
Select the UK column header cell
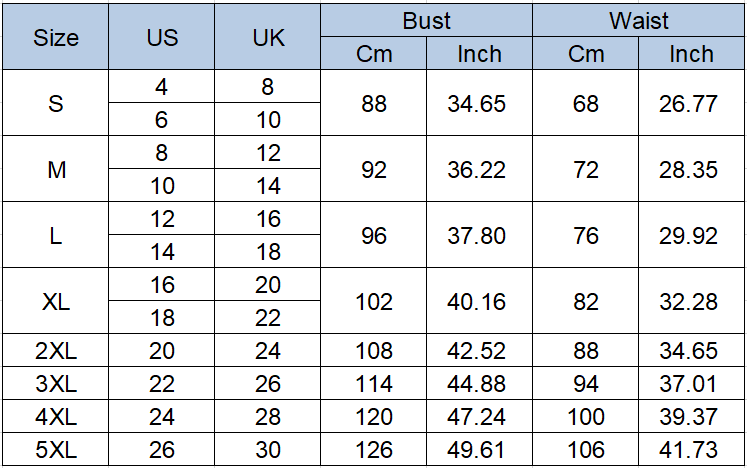(267, 37)
